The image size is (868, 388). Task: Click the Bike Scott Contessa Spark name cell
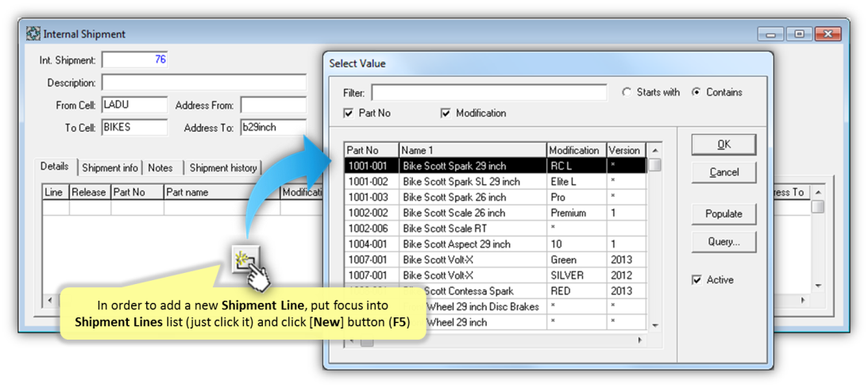pos(473,290)
